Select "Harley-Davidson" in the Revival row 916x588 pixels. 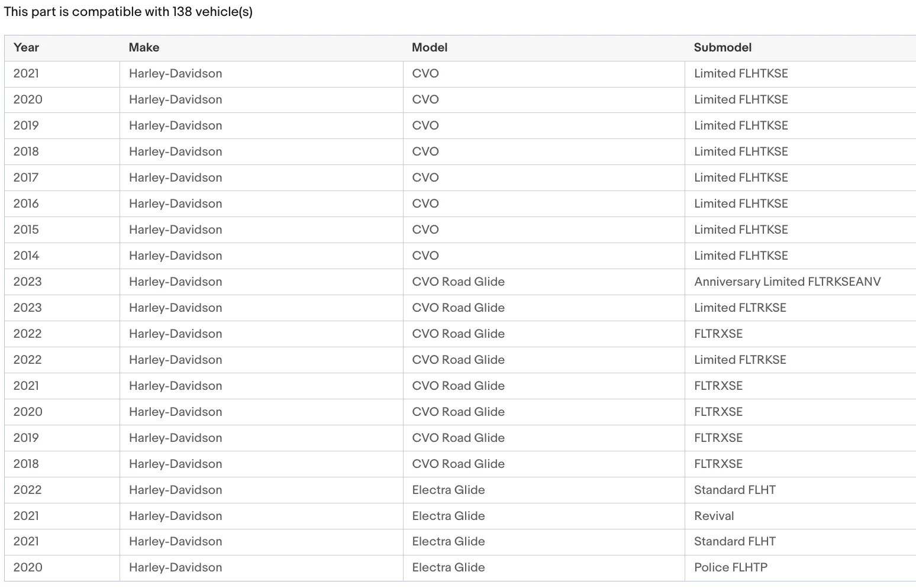pyautogui.click(x=175, y=516)
